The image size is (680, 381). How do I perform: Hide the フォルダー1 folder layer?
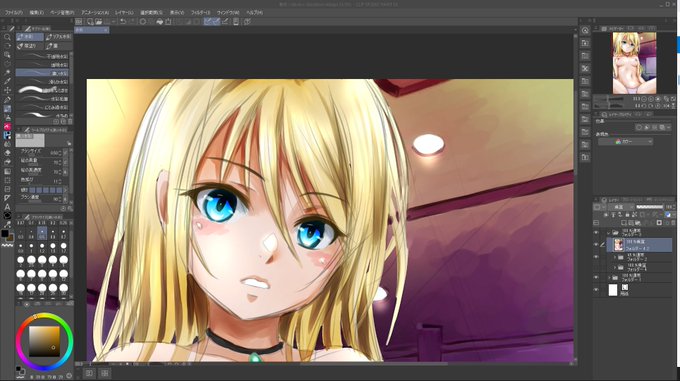click(x=596, y=277)
